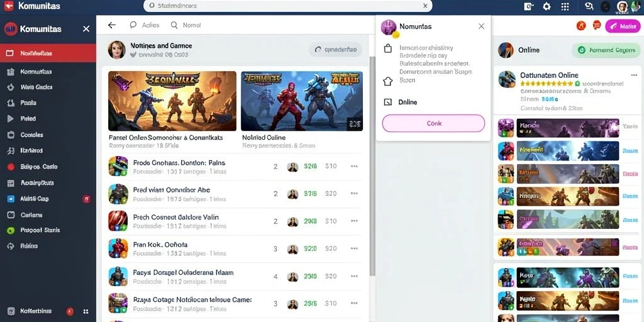Screen dimensions: 644x322
Task: Click the pentagon icon in Nomuntas popup
Action: 387,81
